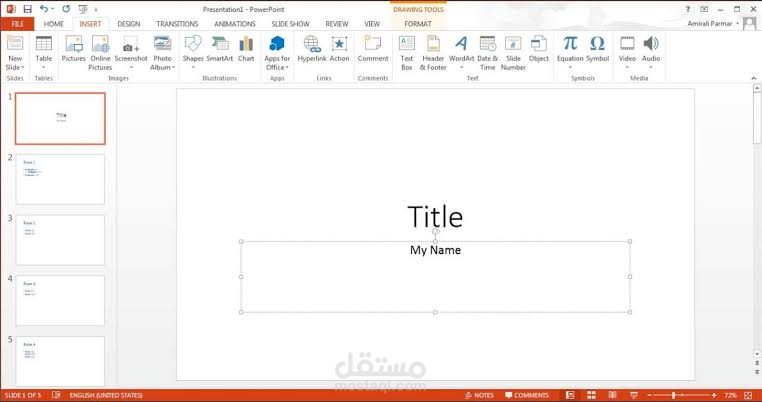The image size is (762, 402).
Task: Click the Redo button in title bar
Action: tap(66, 9)
